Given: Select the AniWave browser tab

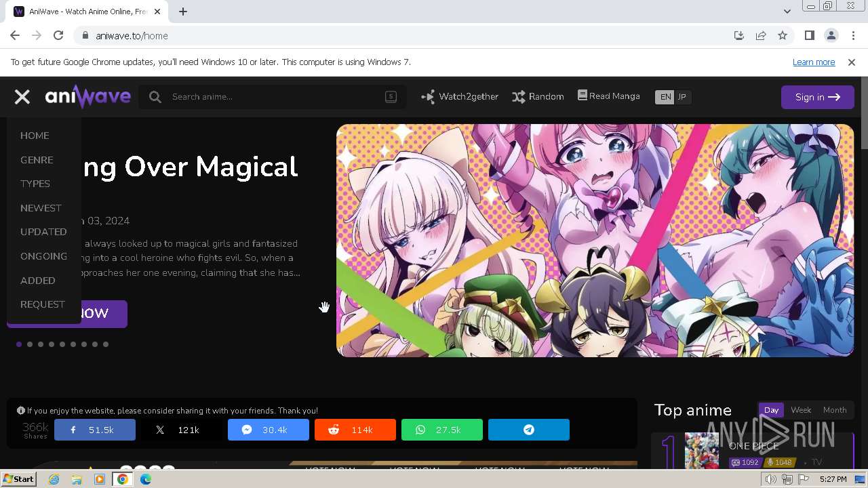Looking at the screenshot, I should coord(88,12).
